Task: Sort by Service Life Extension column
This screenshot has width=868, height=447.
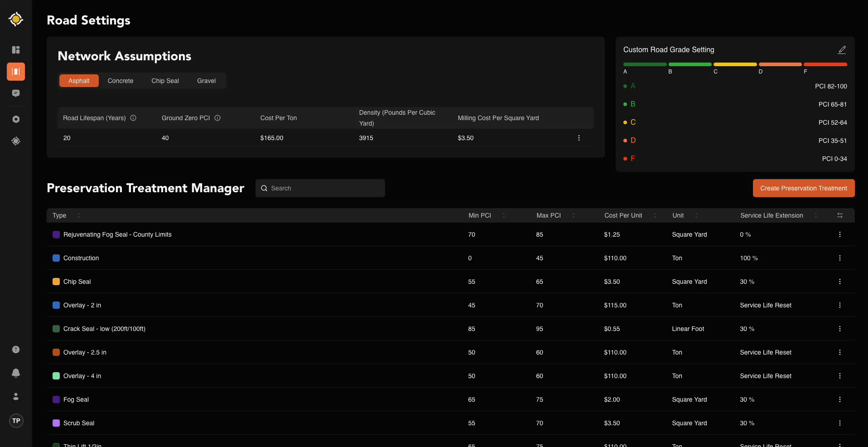Action: pyautogui.click(x=815, y=215)
